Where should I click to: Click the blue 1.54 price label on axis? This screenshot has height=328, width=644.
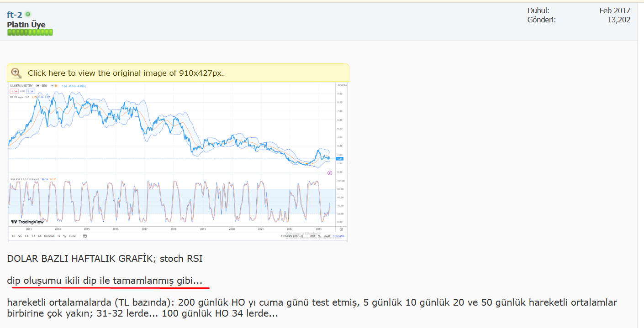(339, 159)
